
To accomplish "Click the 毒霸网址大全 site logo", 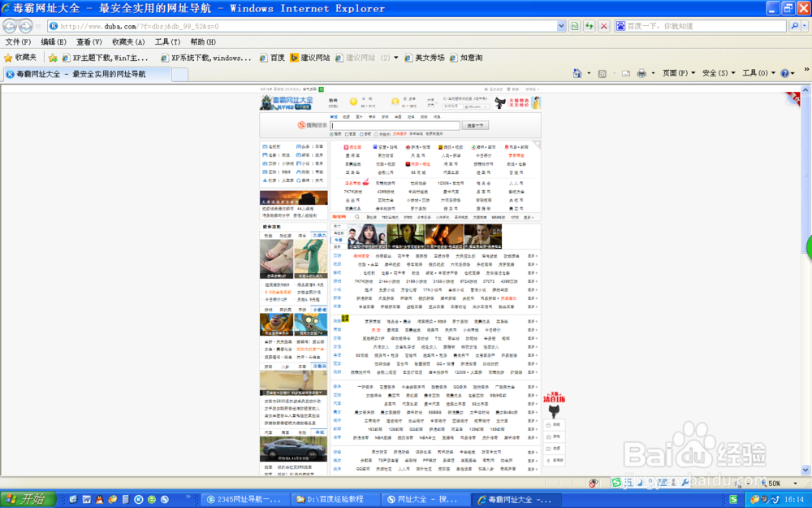I will 287,102.
